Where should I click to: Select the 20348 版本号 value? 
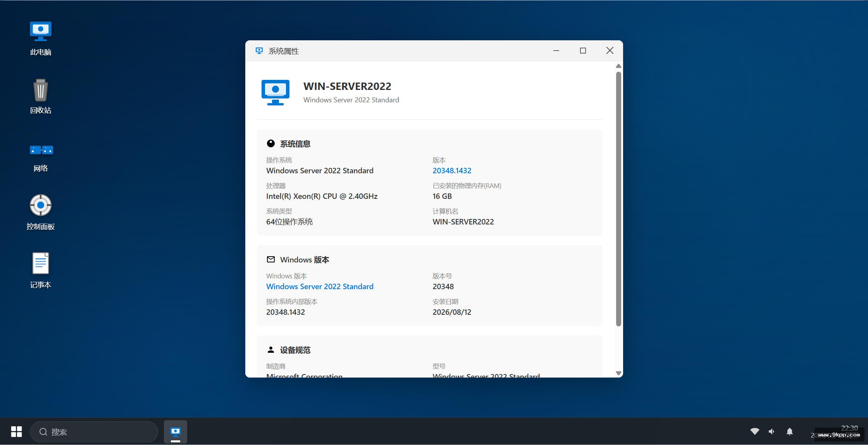pos(443,286)
